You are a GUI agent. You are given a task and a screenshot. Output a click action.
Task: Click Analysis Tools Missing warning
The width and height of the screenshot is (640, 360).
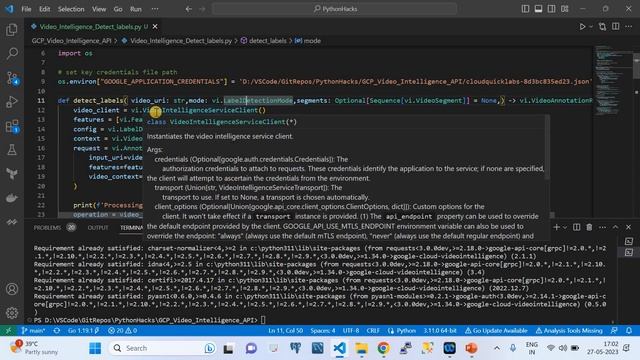(569, 331)
